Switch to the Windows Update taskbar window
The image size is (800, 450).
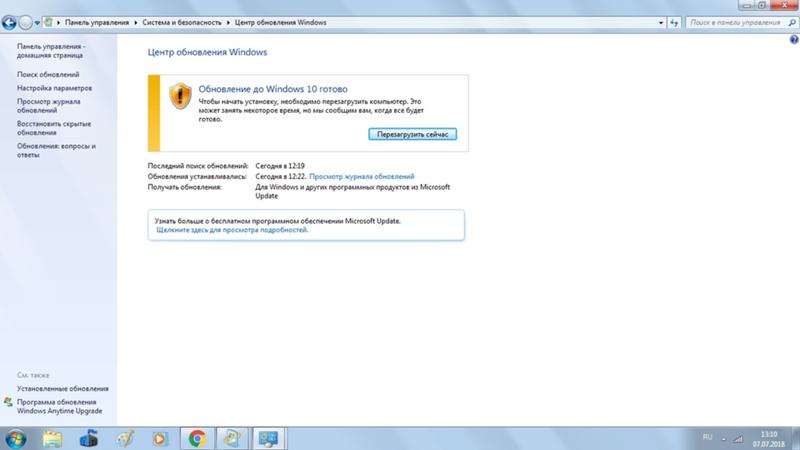pos(232,439)
